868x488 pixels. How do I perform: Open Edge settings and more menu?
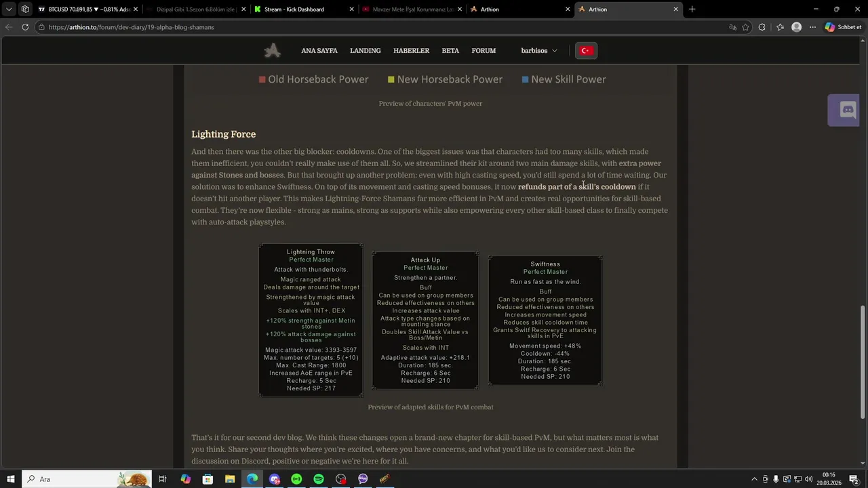812,27
